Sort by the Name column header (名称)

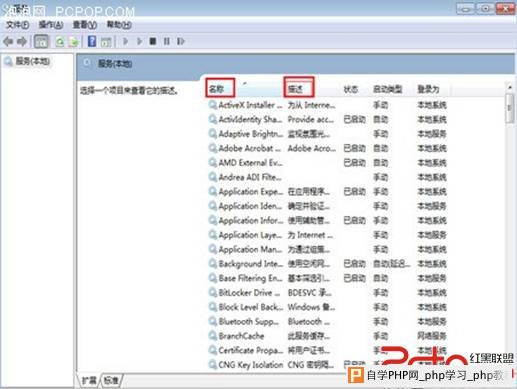pyautogui.click(x=220, y=88)
